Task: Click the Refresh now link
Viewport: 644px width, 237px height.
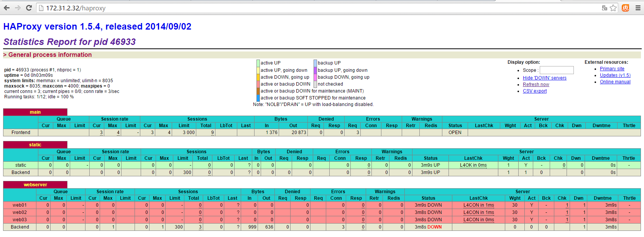Action: tap(536, 85)
